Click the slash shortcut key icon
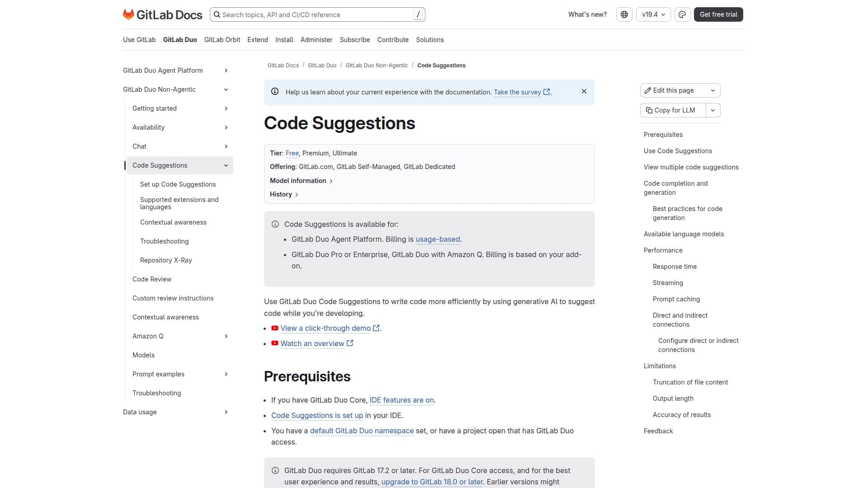This screenshot has width=868, height=488. click(419, 14)
